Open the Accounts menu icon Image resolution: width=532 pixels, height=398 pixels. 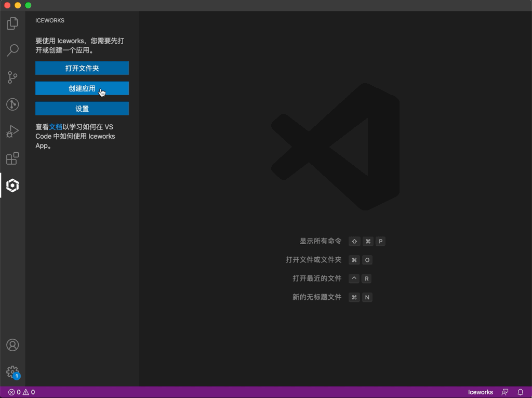coord(12,345)
